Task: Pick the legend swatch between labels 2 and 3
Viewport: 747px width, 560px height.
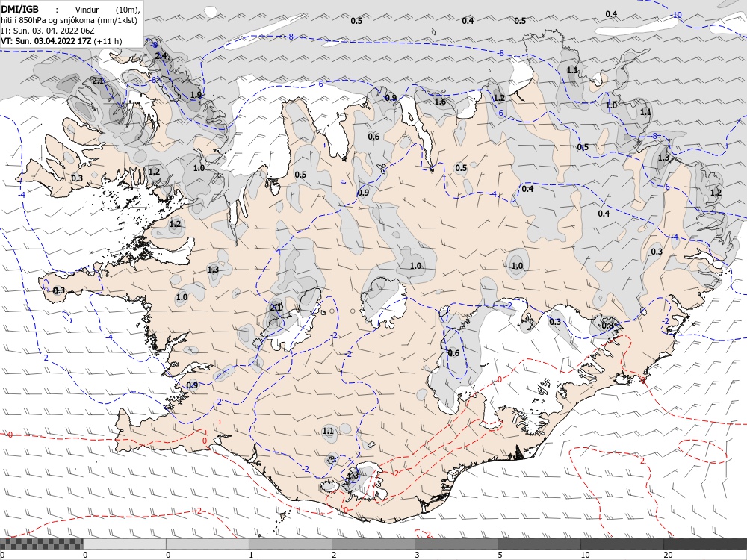Action: 373,544
